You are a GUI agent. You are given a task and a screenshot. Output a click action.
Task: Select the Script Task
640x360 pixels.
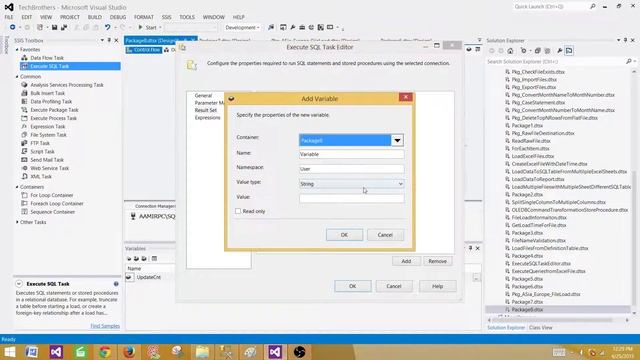click(42, 151)
